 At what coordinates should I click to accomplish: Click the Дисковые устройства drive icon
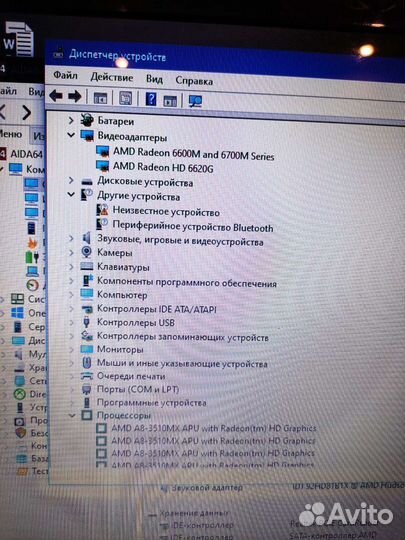[x=87, y=181]
